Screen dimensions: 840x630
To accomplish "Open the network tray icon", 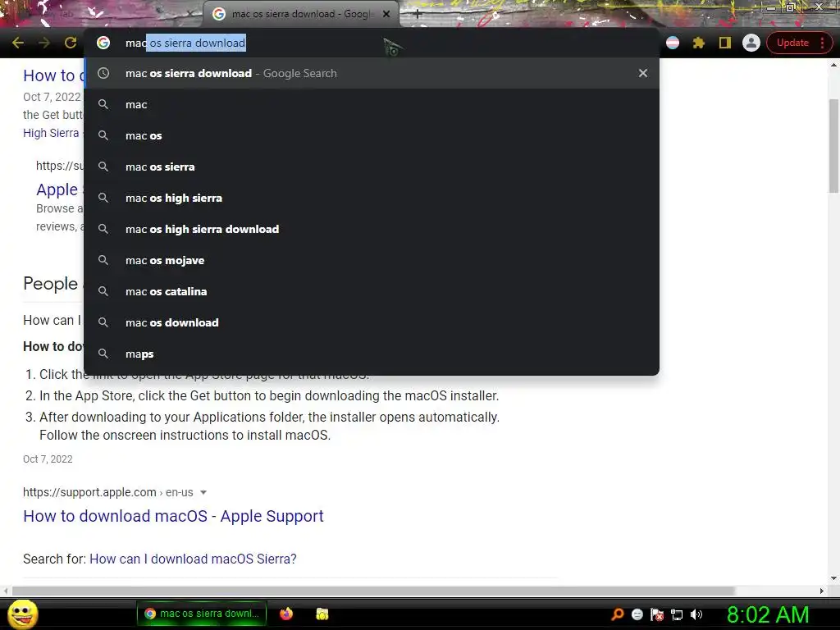I will point(677,614).
